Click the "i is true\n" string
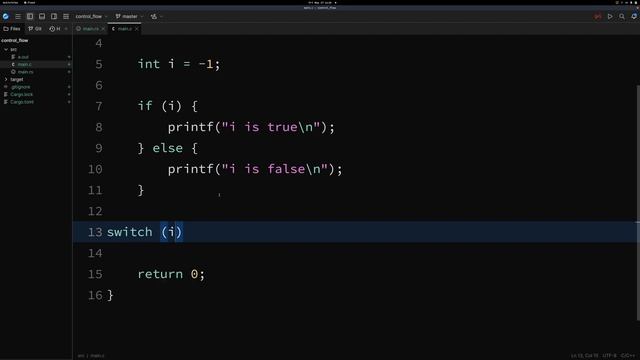640x360 pixels. click(271, 127)
